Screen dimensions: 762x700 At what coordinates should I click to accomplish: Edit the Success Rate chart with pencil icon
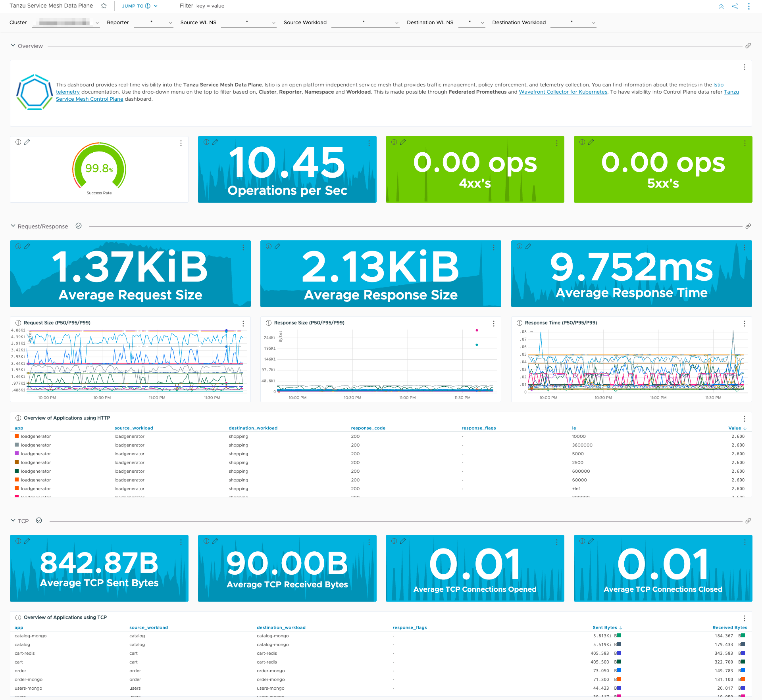tap(27, 142)
